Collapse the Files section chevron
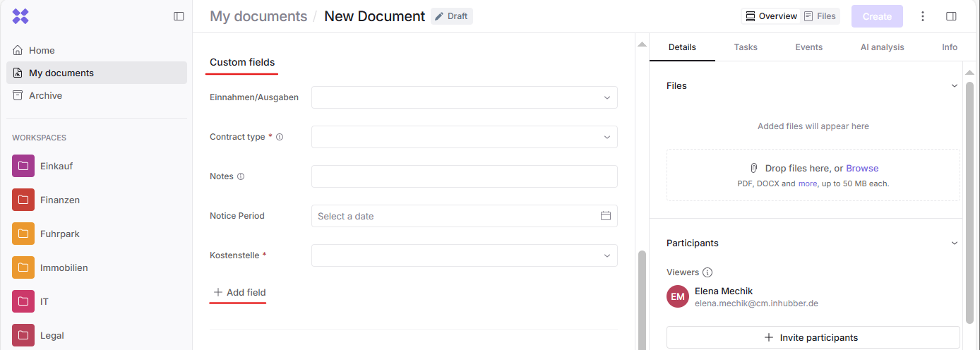 pos(955,86)
